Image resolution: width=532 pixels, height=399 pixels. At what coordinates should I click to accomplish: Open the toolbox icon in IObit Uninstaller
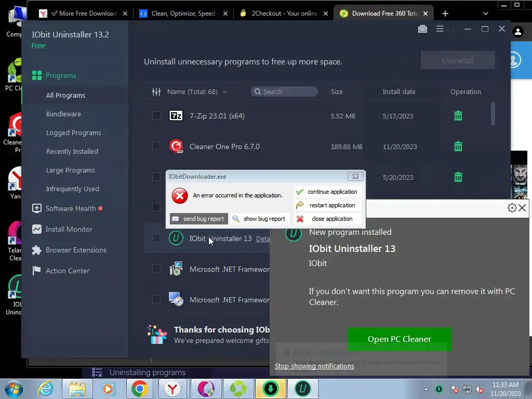coord(422,29)
